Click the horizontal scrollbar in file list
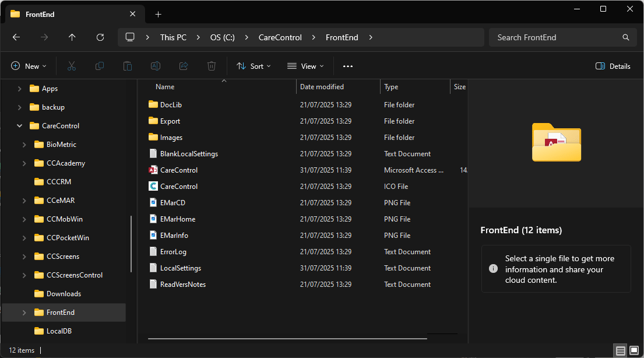The height and width of the screenshot is (358, 644). pyautogui.click(x=287, y=339)
